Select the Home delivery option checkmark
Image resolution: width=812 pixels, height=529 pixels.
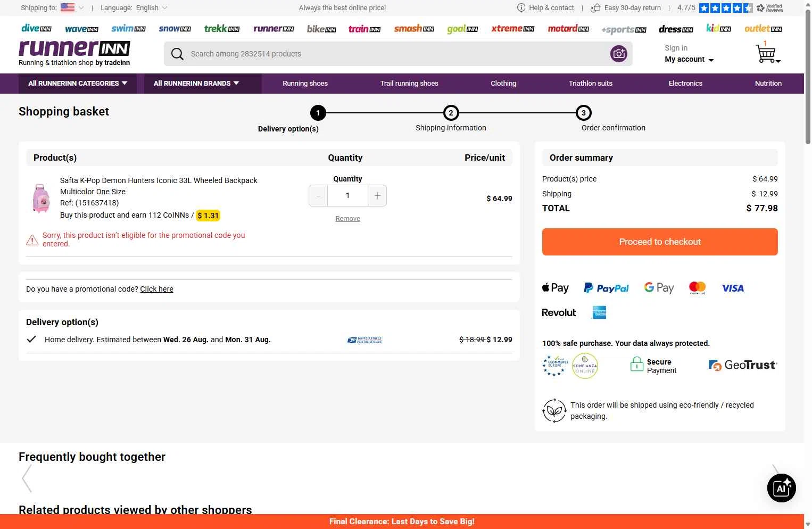coord(31,340)
